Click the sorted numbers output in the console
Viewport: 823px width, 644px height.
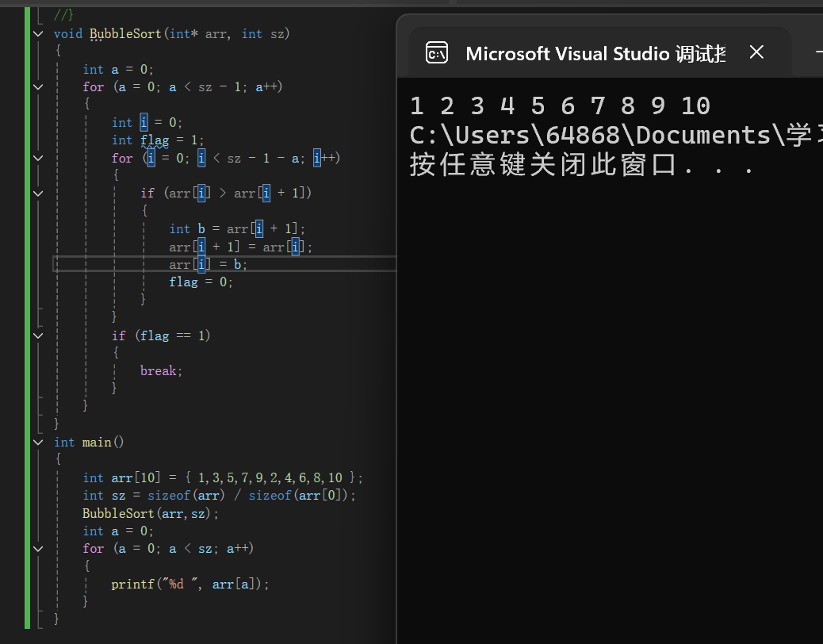tap(557, 105)
